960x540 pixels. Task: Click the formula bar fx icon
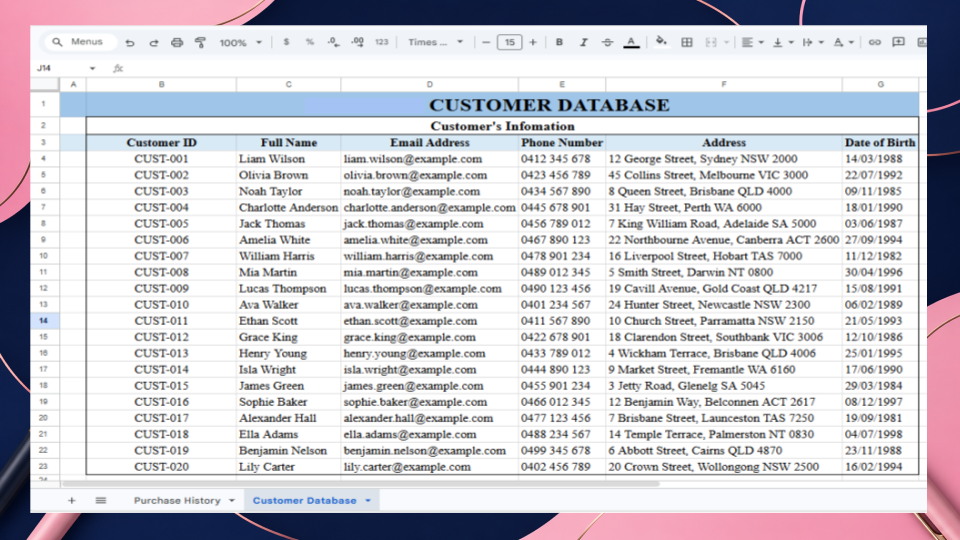pyautogui.click(x=118, y=68)
